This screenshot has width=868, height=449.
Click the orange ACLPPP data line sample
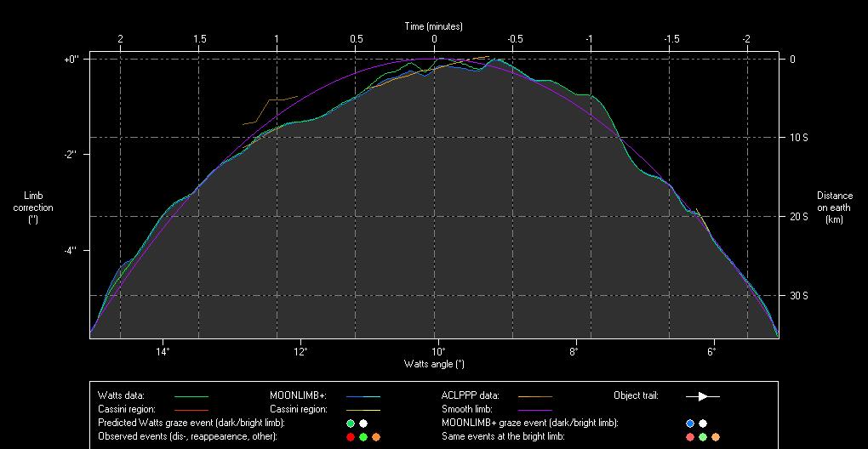pyautogui.click(x=534, y=396)
